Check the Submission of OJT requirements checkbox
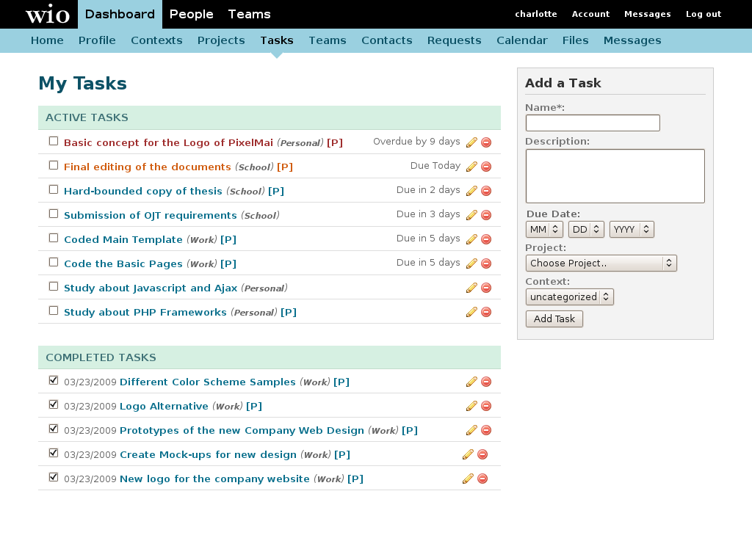Image resolution: width=752 pixels, height=560 pixels. [x=54, y=214]
